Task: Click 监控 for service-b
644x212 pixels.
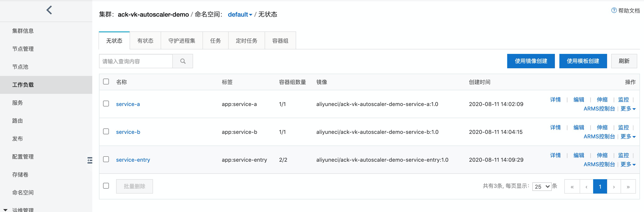Action: point(624,128)
